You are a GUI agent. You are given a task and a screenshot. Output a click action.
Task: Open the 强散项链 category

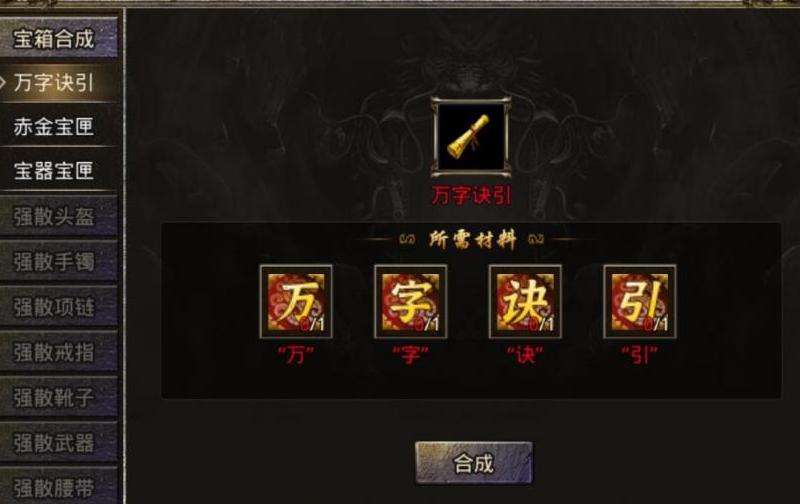coord(59,307)
